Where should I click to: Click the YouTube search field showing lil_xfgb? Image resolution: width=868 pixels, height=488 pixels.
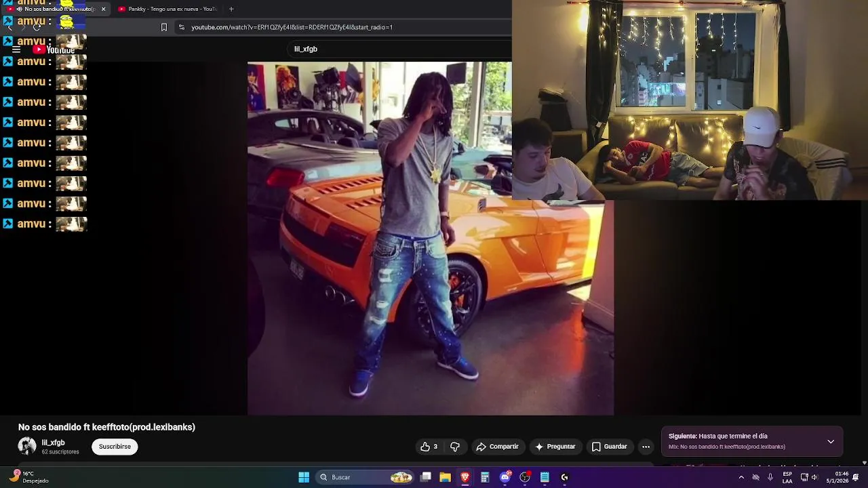400,49
